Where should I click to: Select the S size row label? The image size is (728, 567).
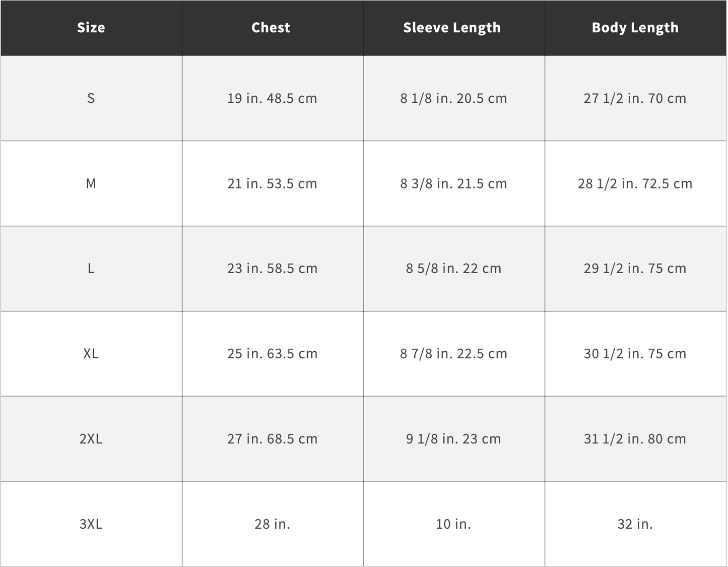91,98
